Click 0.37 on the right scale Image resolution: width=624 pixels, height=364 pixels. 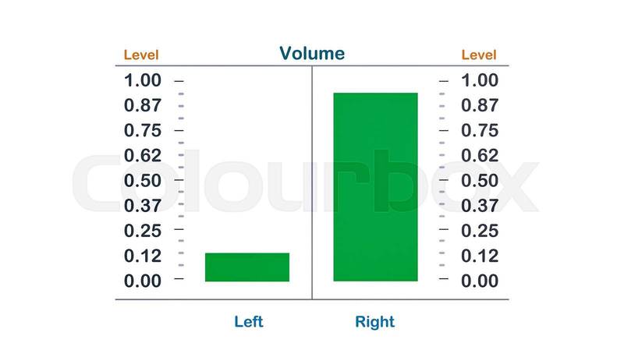tap(480, 206)
